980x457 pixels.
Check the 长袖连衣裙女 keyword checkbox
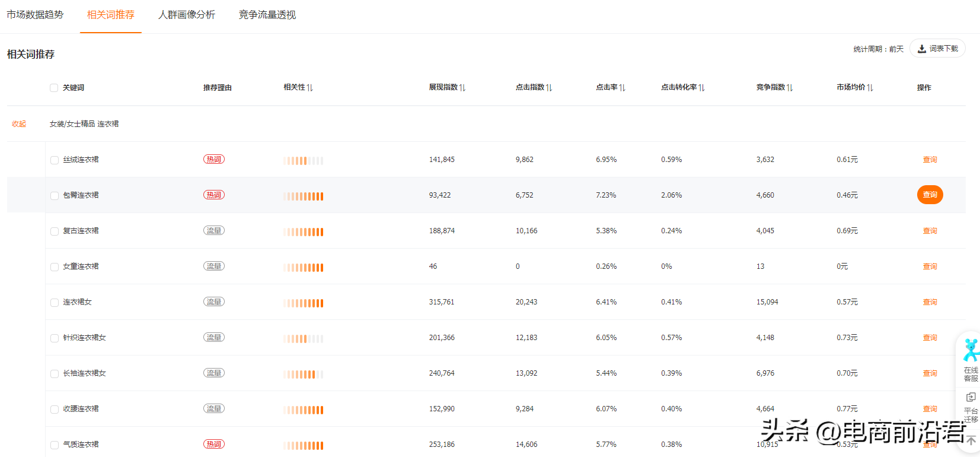pos(55,374)
